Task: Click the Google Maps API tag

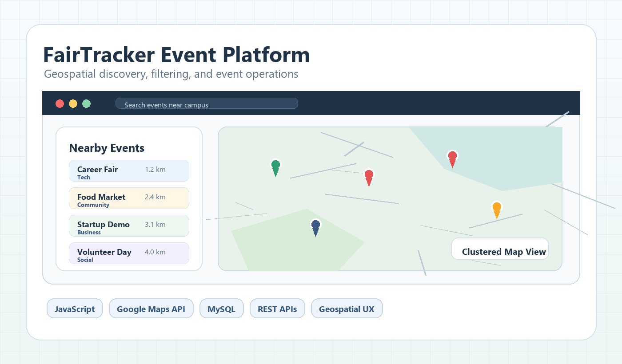Action: 151,309
